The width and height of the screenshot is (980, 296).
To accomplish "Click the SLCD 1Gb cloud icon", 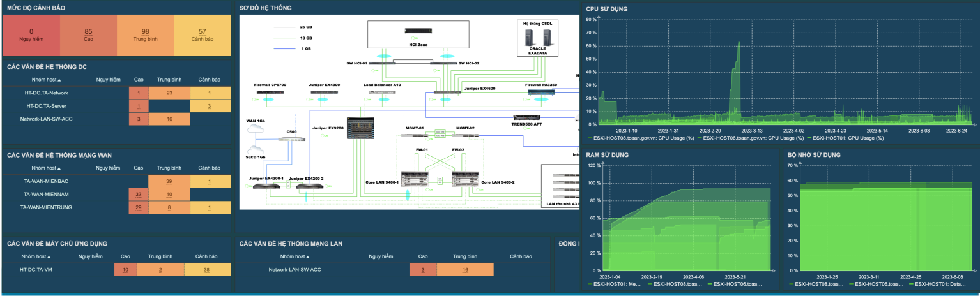I will (256, 149).
